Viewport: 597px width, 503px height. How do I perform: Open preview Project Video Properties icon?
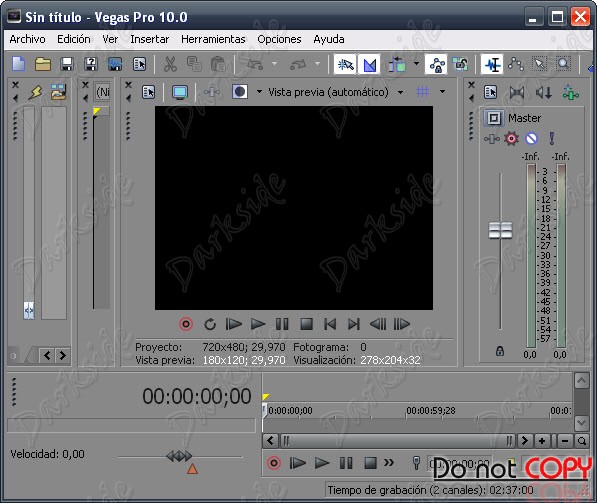[148, 92]
